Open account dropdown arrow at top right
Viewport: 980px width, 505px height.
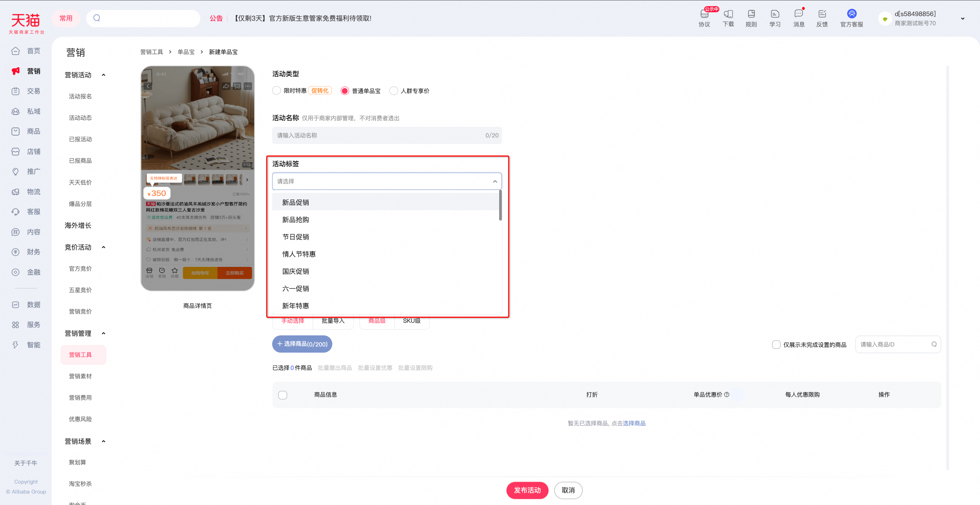(x=962, y=18)
